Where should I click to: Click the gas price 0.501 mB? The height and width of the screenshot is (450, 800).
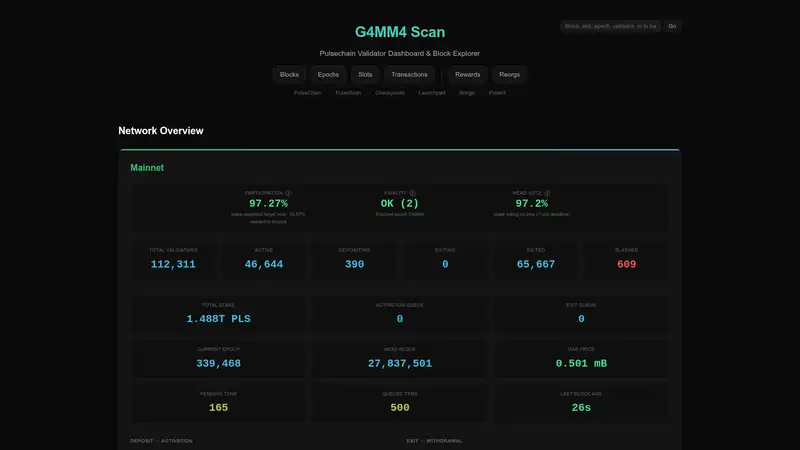point(581,364)
